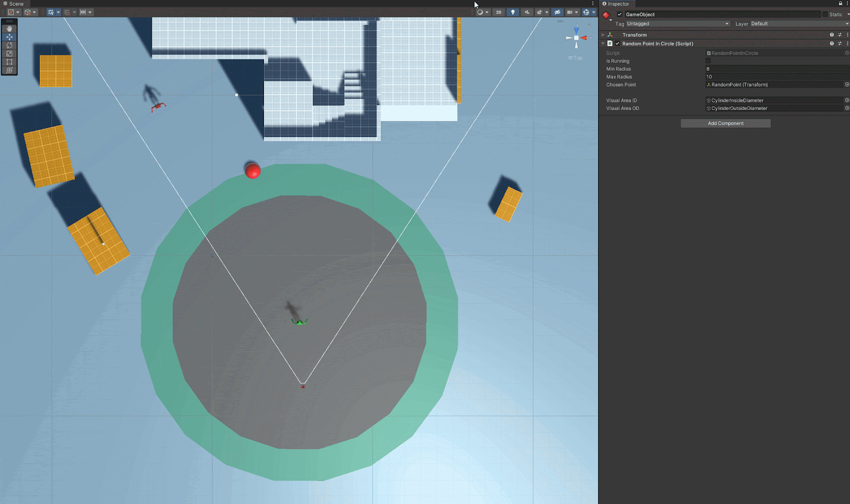Screen dimensions: 850x504
Task: Open the scene effects dropdown arrow
Action: point(547,12)
